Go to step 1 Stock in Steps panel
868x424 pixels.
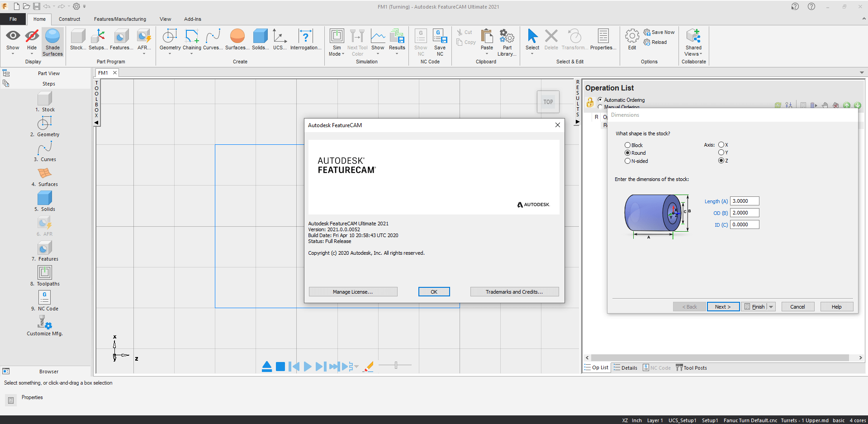[x=45, y=102]
